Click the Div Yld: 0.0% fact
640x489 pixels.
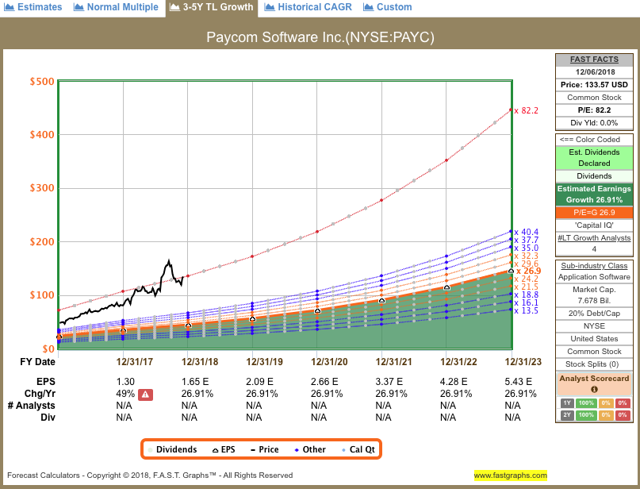click(594, 123)
